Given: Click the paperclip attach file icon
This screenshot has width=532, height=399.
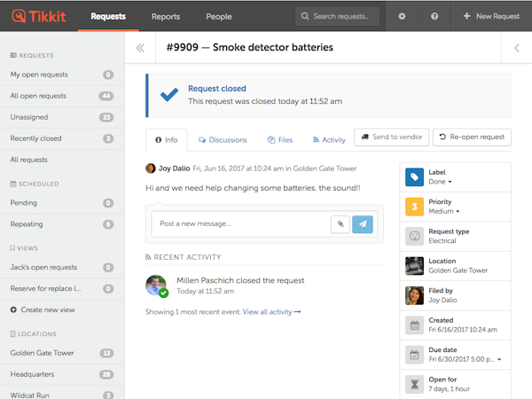Looking at the screenshot, I should click(x=338, y=224).
